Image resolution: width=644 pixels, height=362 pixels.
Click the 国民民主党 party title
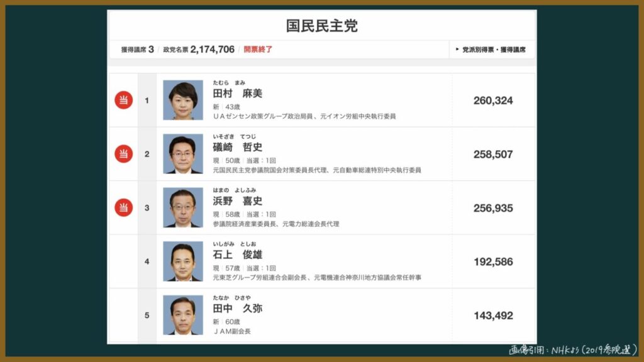coord(322,26)
